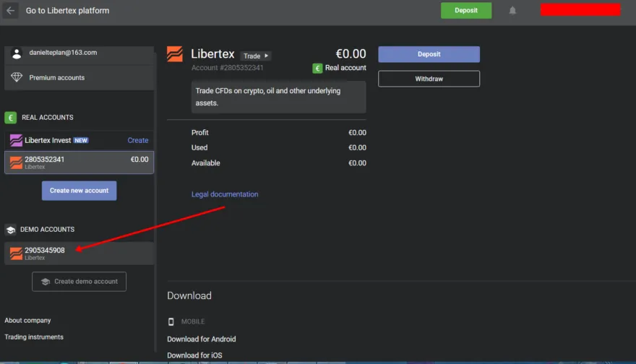Click the Demo Accounts graduation cap icon
636x364 pixels.
(x=11, y=230)
